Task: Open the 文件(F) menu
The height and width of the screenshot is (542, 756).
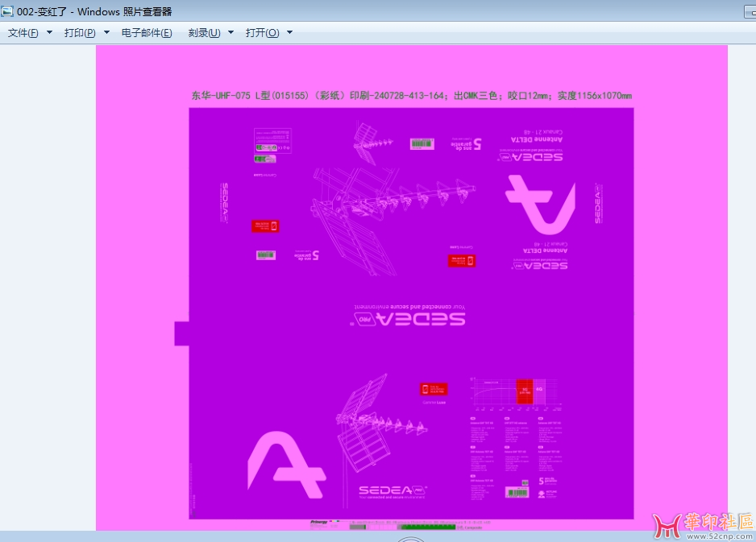Action: point(30,33)
